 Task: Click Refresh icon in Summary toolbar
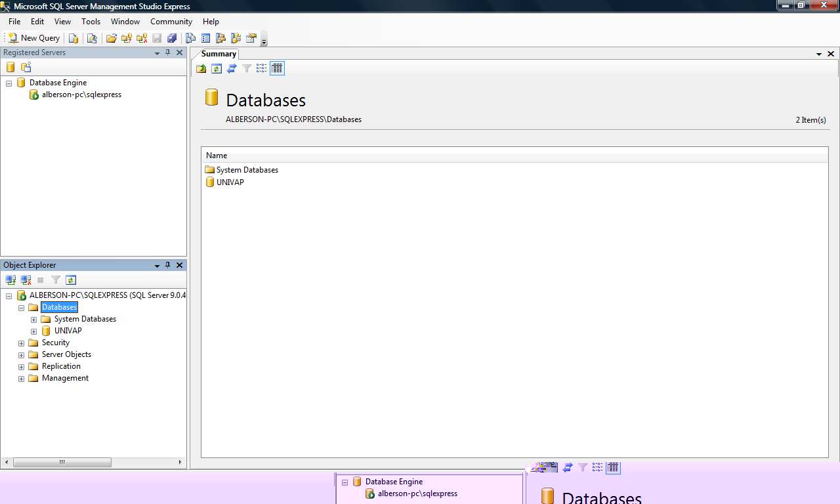217,68
